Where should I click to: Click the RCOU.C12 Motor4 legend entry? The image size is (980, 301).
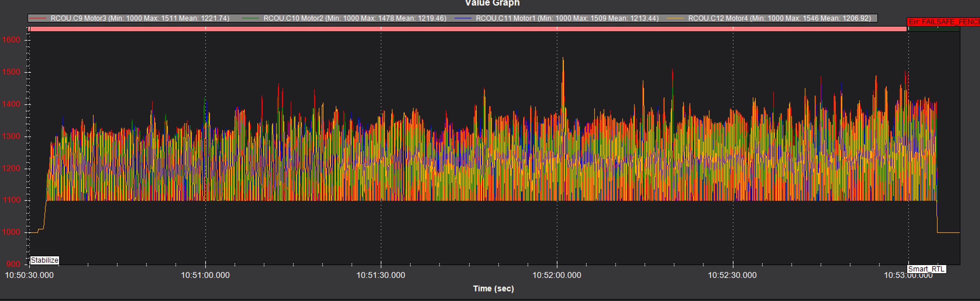[779, 18]
